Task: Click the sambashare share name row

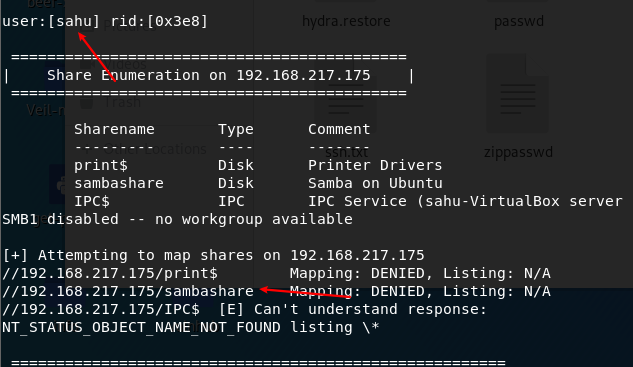Action: click(x=119, y=183)
